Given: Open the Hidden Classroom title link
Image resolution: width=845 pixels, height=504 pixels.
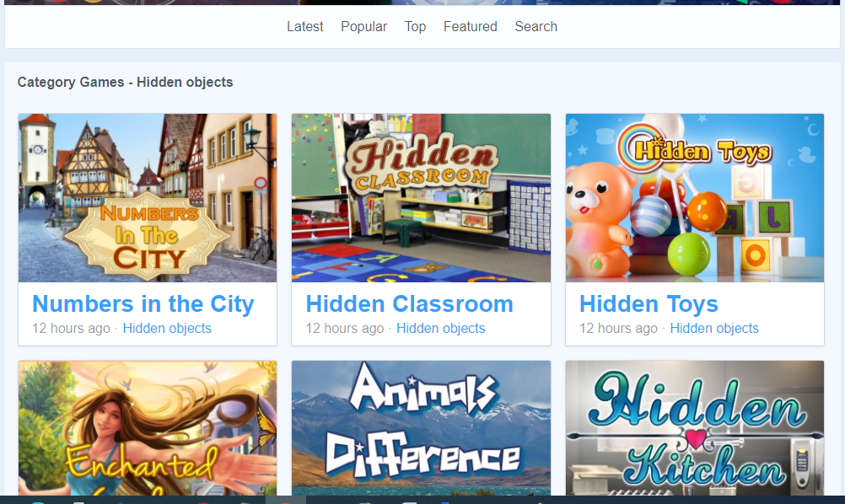Looking at the screenshot, I should (409, 304).
